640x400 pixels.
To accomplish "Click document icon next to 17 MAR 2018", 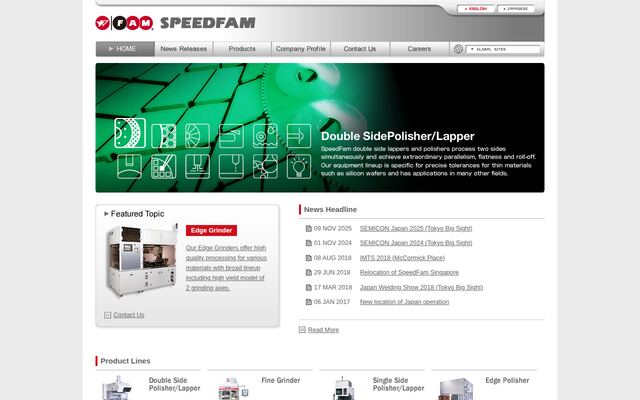I will pyautogui.click(x=309, y=287).
